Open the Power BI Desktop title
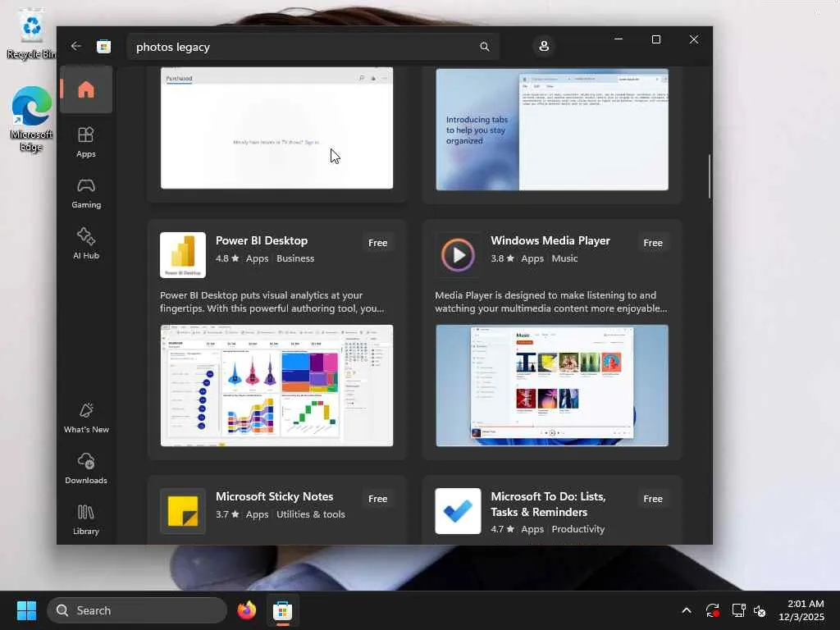This screenshot has height=630, width=840. tap(262, 240)
